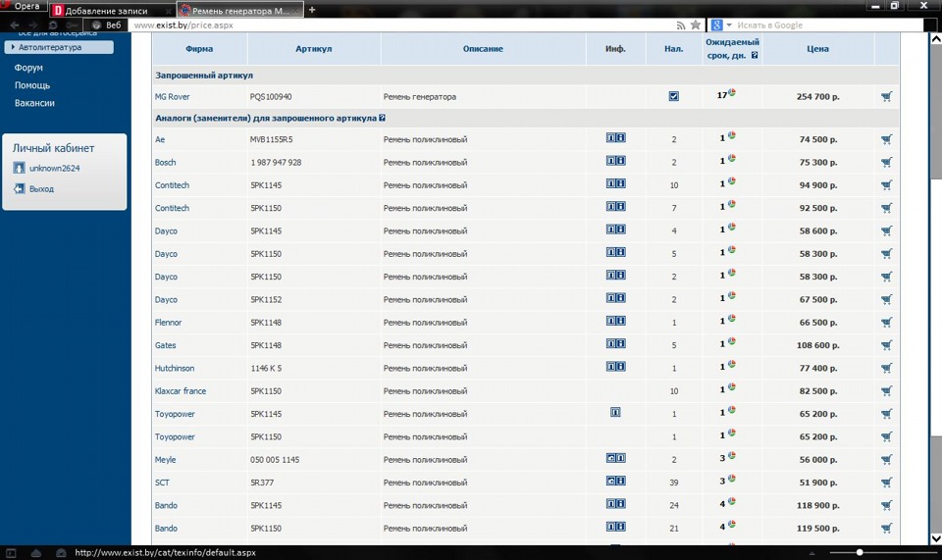Go back with the browser back arrow
This screenshot has width=942, height=560.
15,25
